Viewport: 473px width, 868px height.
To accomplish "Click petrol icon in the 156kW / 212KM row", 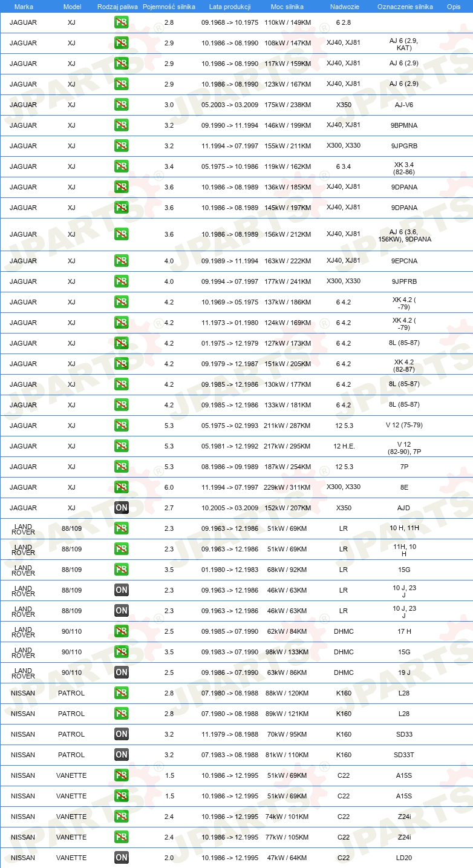I will (x=122, y=234).
